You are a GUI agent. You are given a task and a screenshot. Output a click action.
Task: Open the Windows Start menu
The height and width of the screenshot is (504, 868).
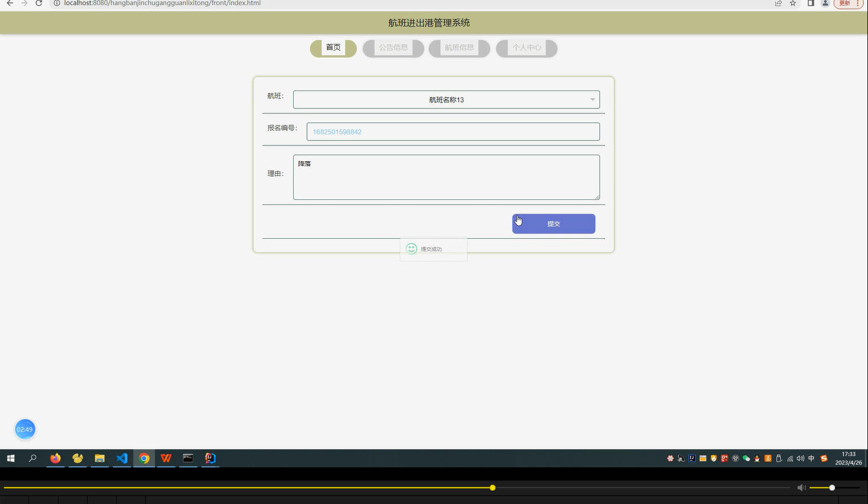click(10, 458)
